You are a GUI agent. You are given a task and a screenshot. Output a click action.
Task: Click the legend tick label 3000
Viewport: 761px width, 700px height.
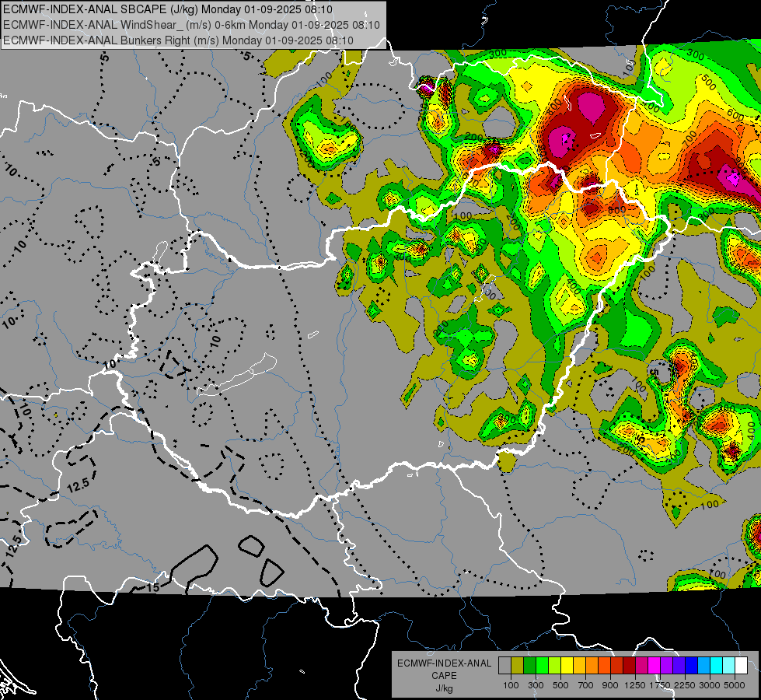[710, 685]
